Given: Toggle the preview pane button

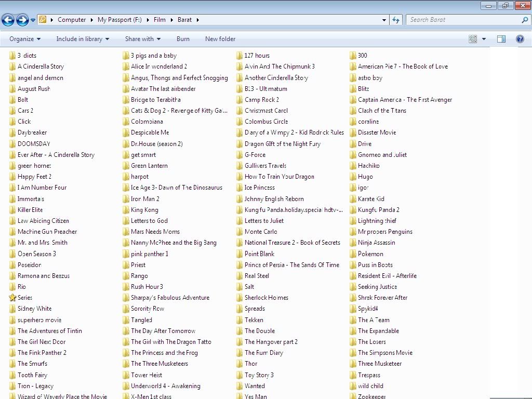Looking at the screenshot, I should [501, 39].
